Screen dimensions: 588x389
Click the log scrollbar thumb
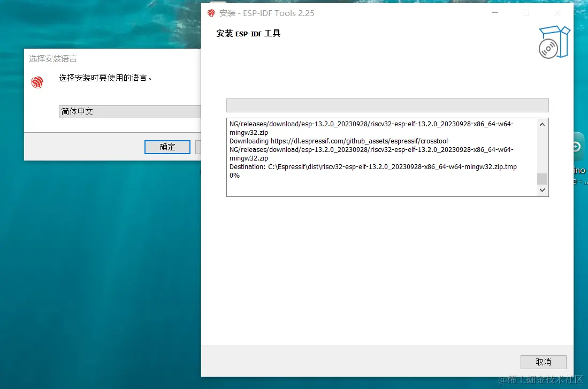(542, 179)
